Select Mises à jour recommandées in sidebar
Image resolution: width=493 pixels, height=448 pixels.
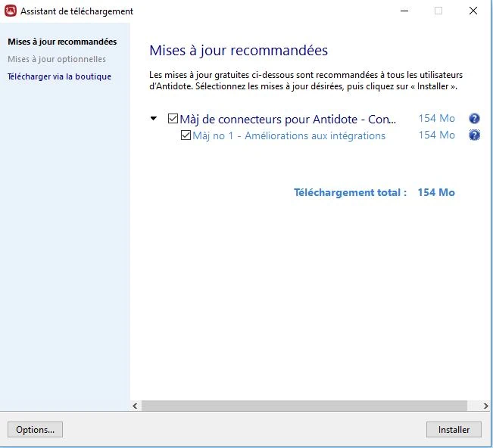[x=62, y=42]
